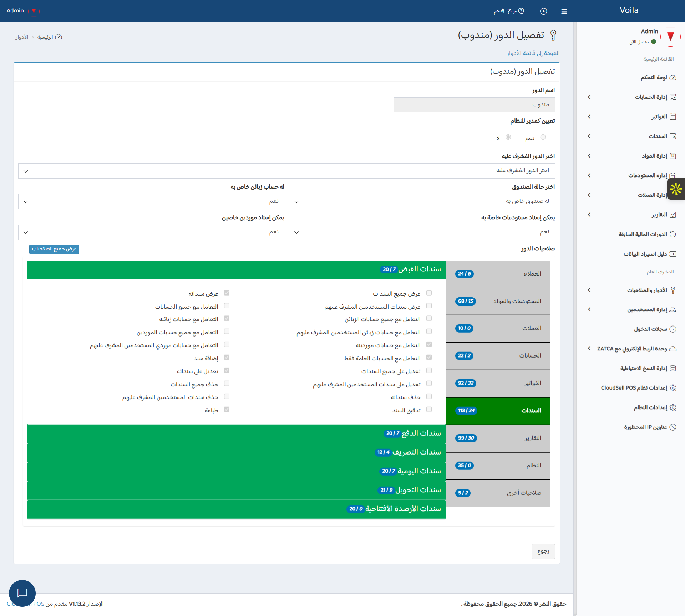The image size is (685, 616).
Task: Open the يمكن إسناد موردين خاصين dropdown
Action: point(151,232)
